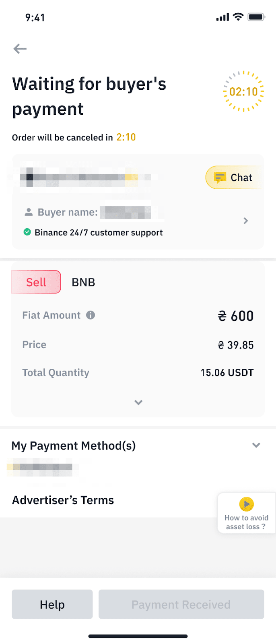Expand My Payment Method(s) section
The width and height of the screenshot is (276, 644).
pyautogui.click(x=256, y=445)
